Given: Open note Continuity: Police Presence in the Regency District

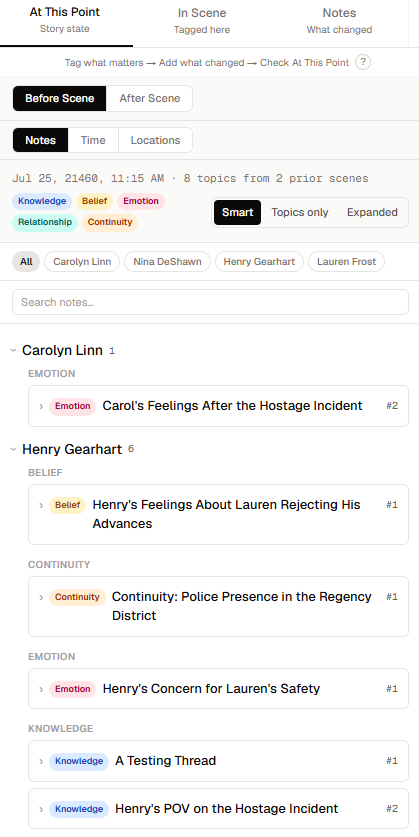Looking at the screenshot, I should pos(242,606).
